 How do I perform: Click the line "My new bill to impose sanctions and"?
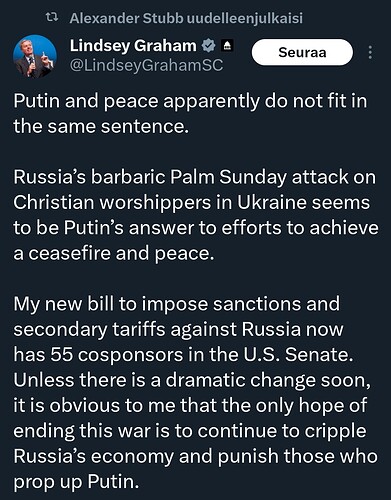point(176,304)
